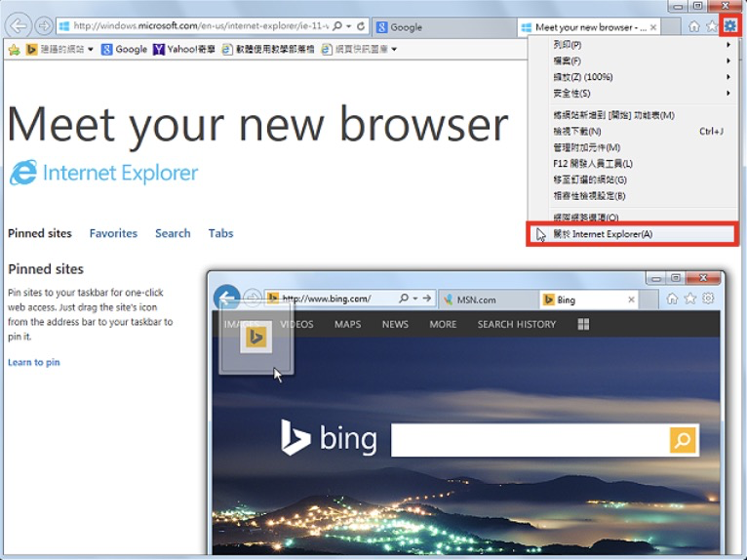
Task: Click the Search page link
Action: click(x=173, y=233)
